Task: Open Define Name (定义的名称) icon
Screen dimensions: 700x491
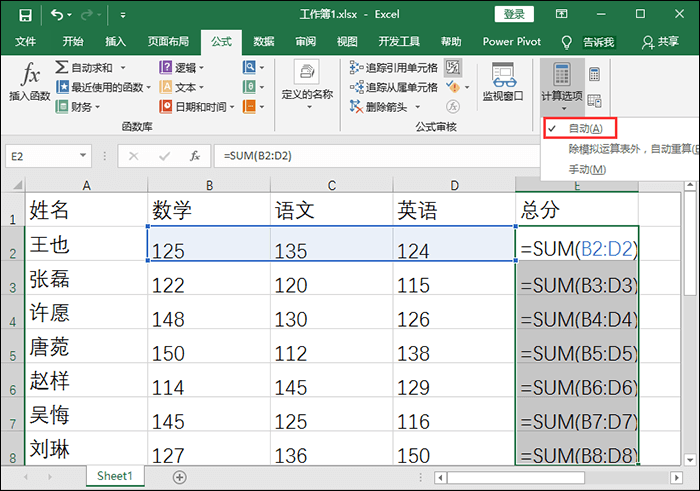Action: (x=307, y=82)
